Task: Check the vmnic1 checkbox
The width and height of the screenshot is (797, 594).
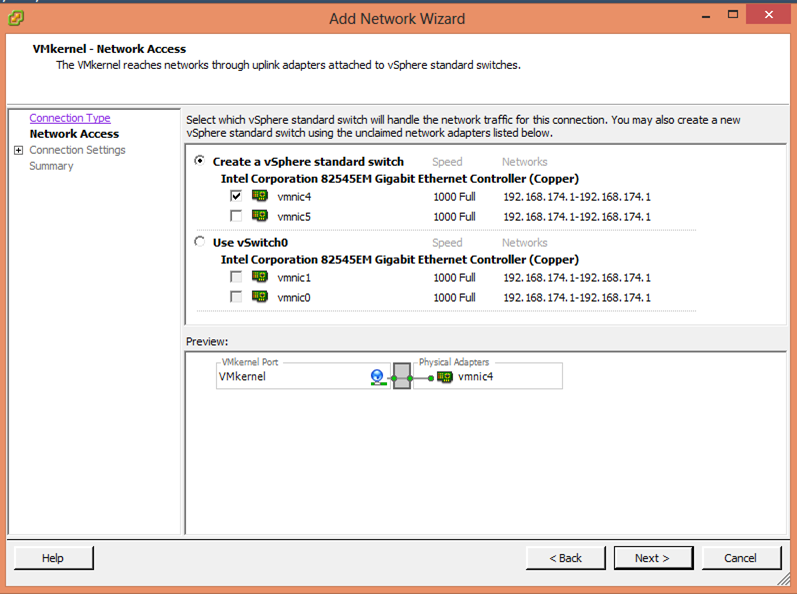Action: 236,277
